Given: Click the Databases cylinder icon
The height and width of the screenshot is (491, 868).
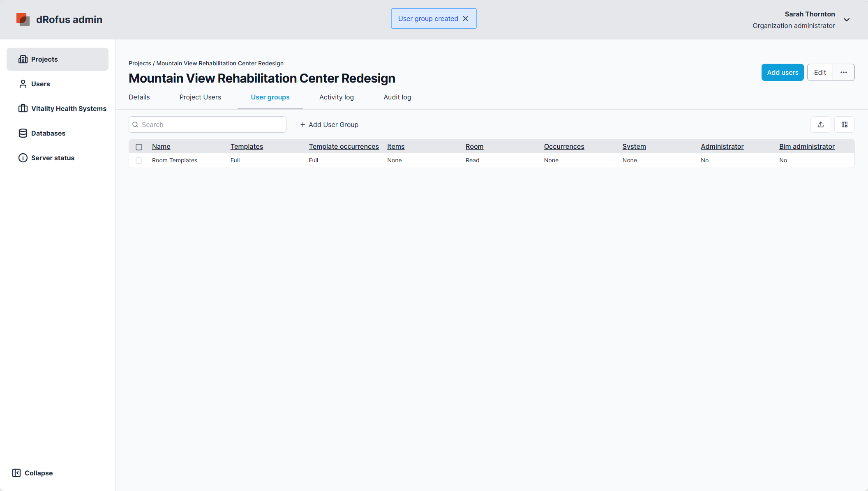Looking at the screenshot, I should click(23, 133).
